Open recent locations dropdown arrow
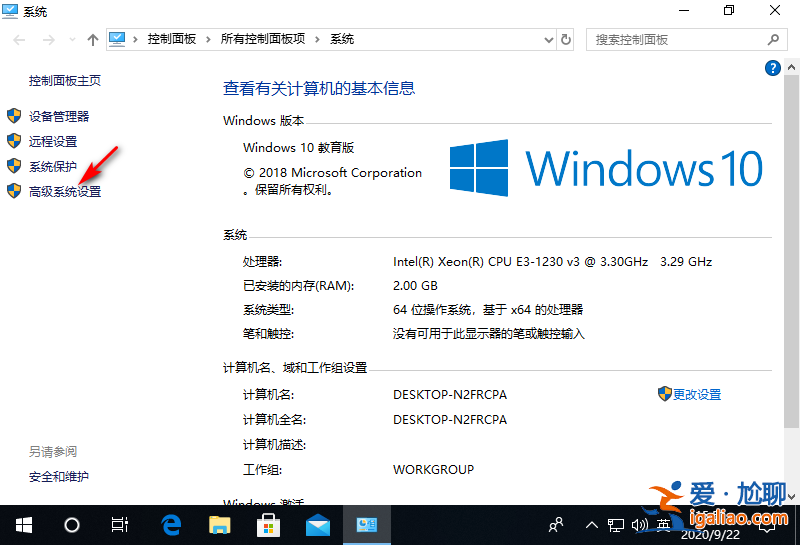This screenshot has width=800, height=545. tap(72, 40)
